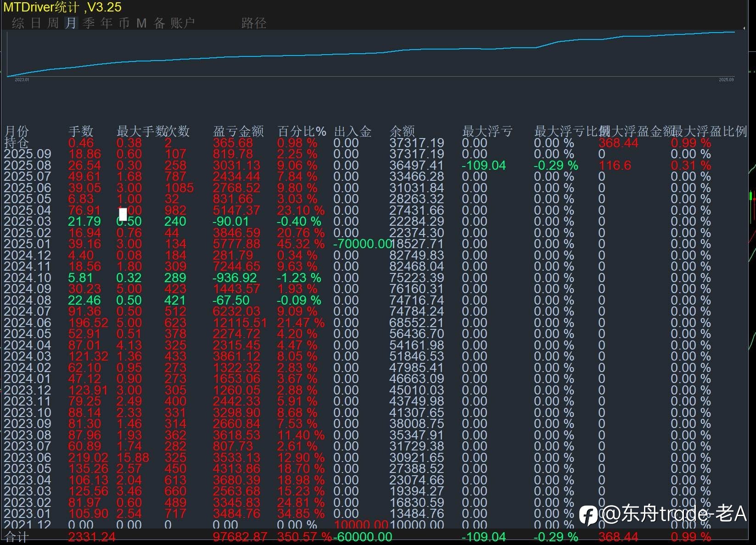Screen dimensions: 756x545
Task: Open the 账户 account tab
Action: (183, 23)
